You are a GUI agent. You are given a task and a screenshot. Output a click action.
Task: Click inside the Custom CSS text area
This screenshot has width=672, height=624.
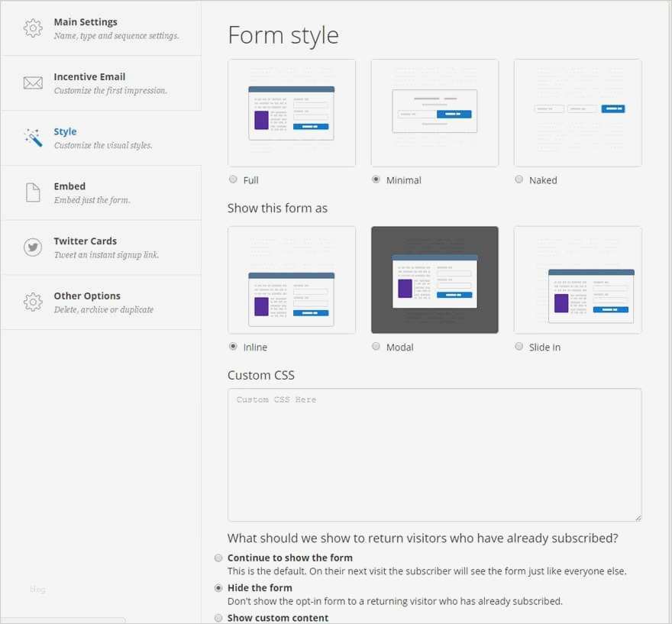click(434, 455)
